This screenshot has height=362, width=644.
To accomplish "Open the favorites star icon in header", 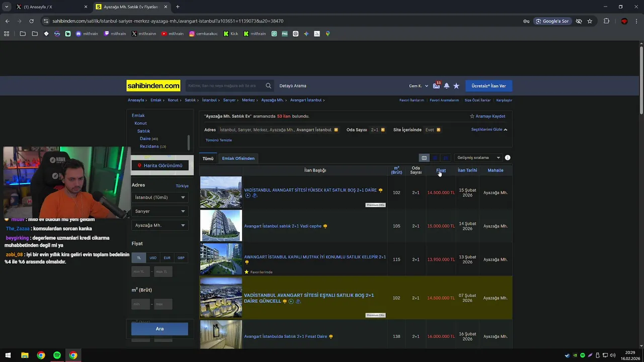I will tap(456, 86).
